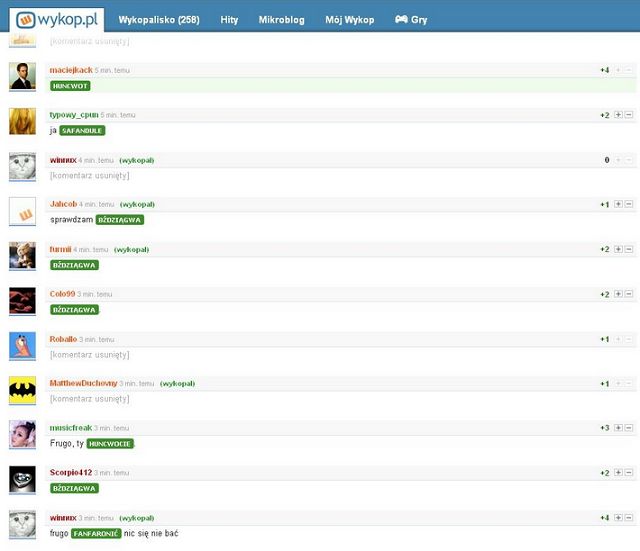Open Jahcob's default wykop avatar
Viewport: 640px width, 551px height.
coord(22,211)
